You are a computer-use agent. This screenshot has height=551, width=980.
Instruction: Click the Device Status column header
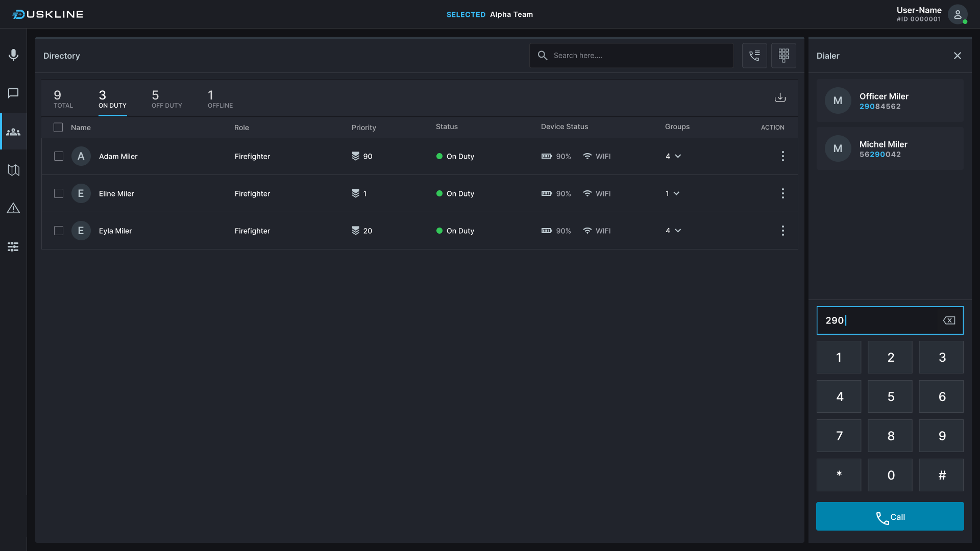pyautogui.click(x=565, y=127)
